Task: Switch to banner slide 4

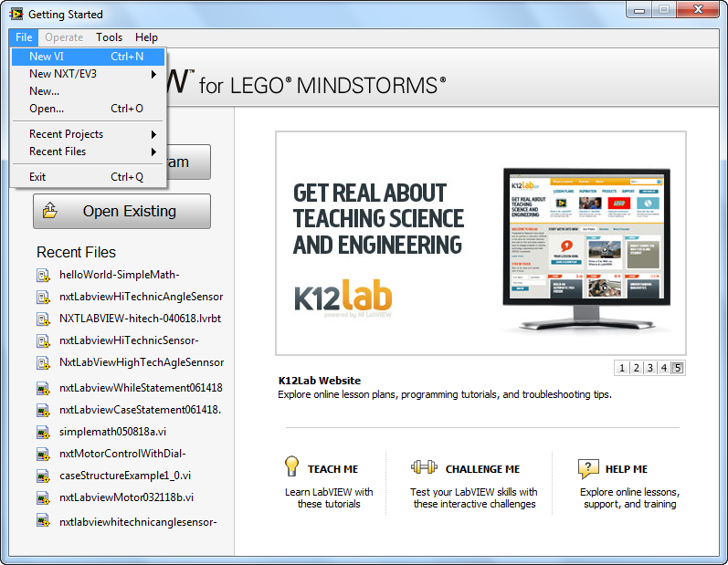Action: click(664, 368)
